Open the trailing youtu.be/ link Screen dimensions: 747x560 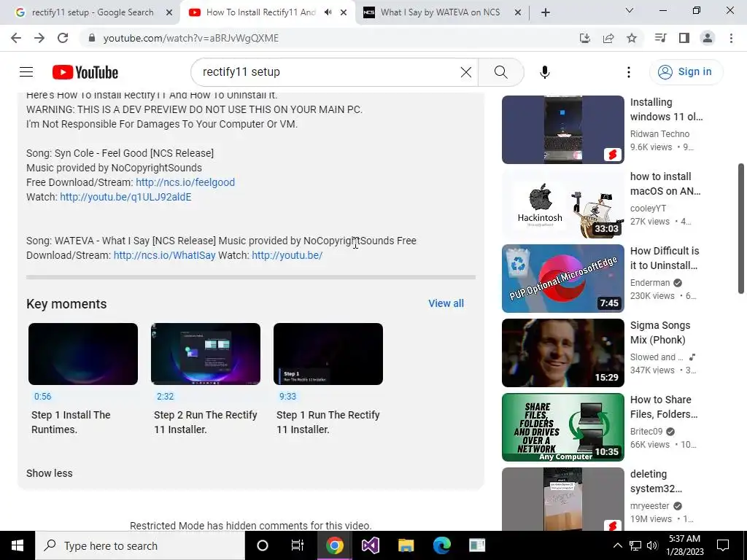[x=287, y=255]
